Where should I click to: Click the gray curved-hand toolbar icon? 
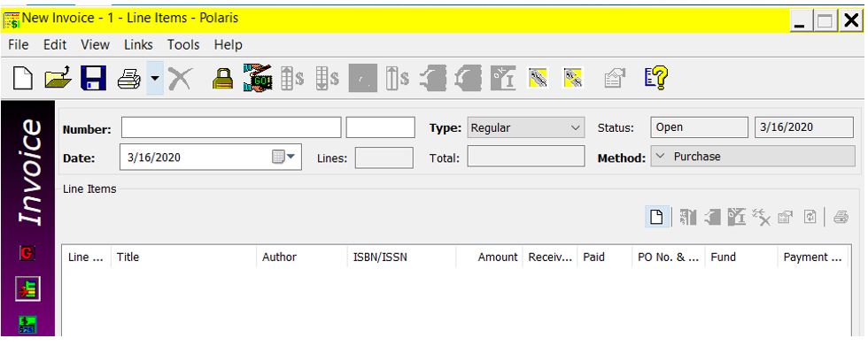pos(468,78)
